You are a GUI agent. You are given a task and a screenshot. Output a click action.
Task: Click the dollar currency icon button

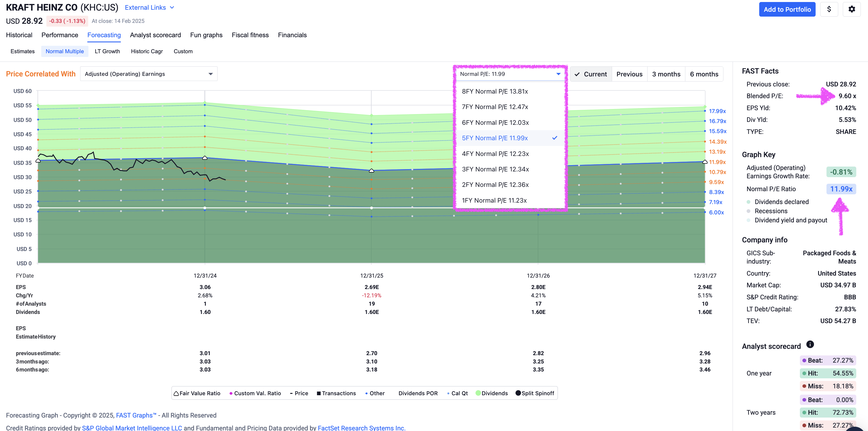(x=829, y=9)
